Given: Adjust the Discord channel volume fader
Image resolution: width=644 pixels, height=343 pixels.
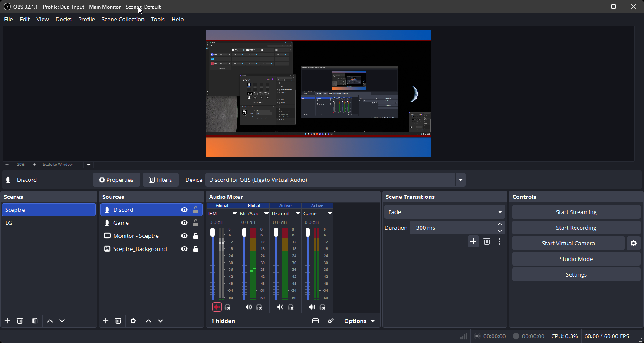Looking at the screenshot, I should pyautogui.click(x=276, y=233).
